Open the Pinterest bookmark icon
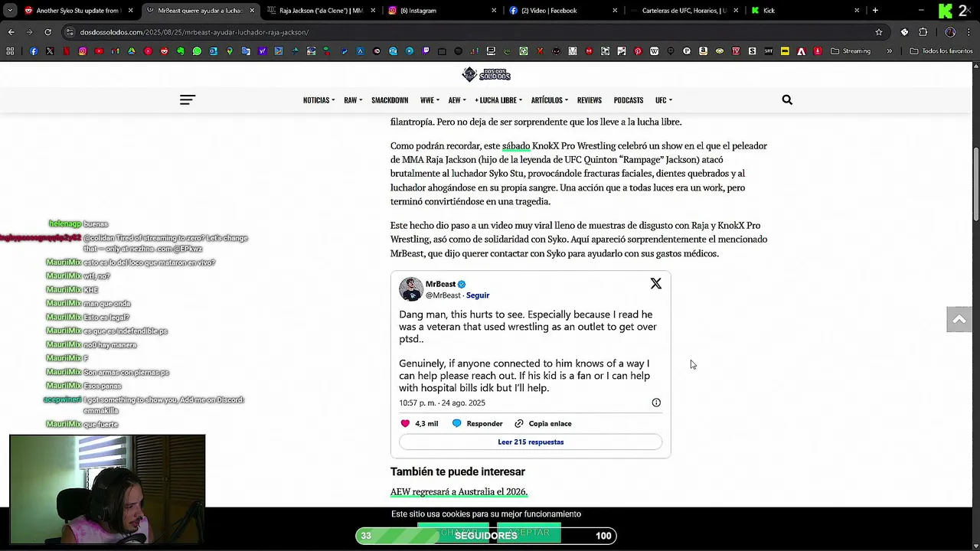Image resolution: width=980 pixels, height=551 pixels. [x=638, y=51]
